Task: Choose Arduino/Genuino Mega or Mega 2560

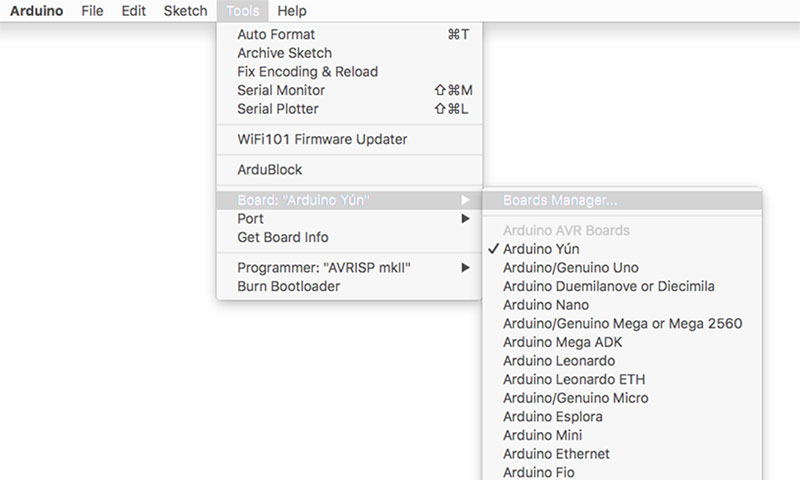Action: click(x=622, y=323)
